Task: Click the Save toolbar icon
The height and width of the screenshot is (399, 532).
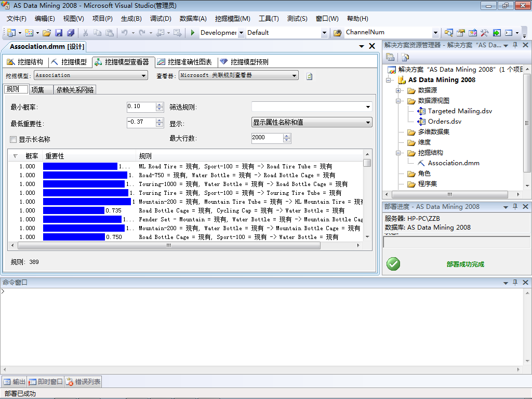Action: tap(59, 33)
